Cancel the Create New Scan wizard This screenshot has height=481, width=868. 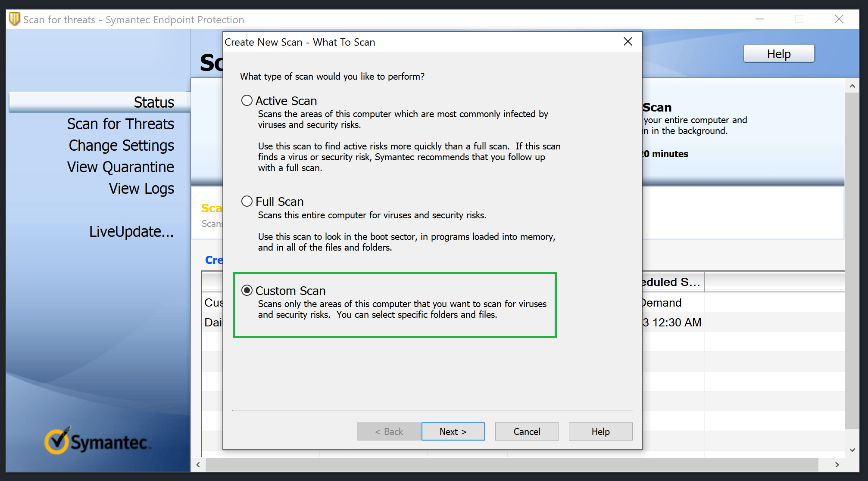coord(527,431)
